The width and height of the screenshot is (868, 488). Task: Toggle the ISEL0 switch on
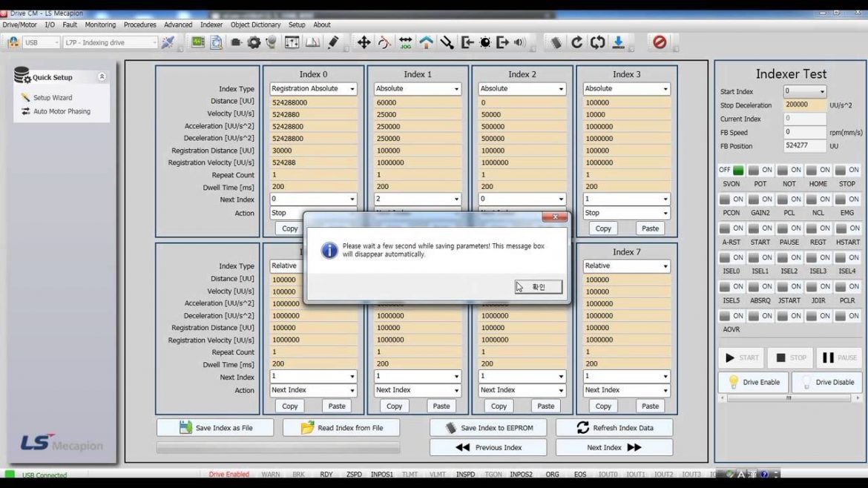(x=731, y=257)
